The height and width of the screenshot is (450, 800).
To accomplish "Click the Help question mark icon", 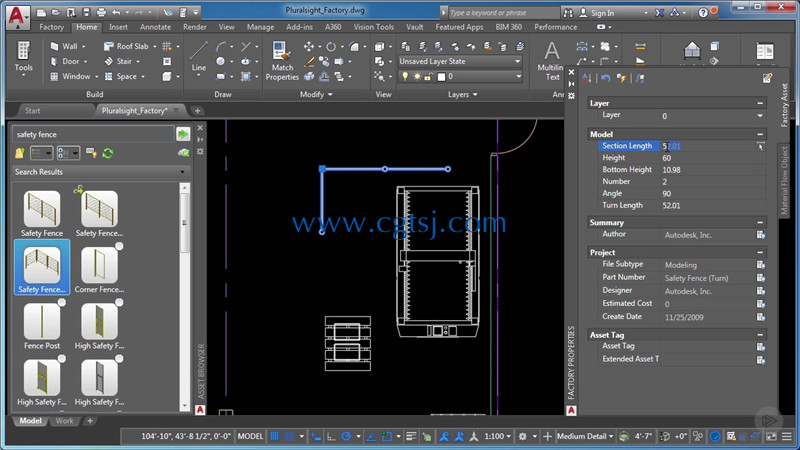I will tap(703, 13).
